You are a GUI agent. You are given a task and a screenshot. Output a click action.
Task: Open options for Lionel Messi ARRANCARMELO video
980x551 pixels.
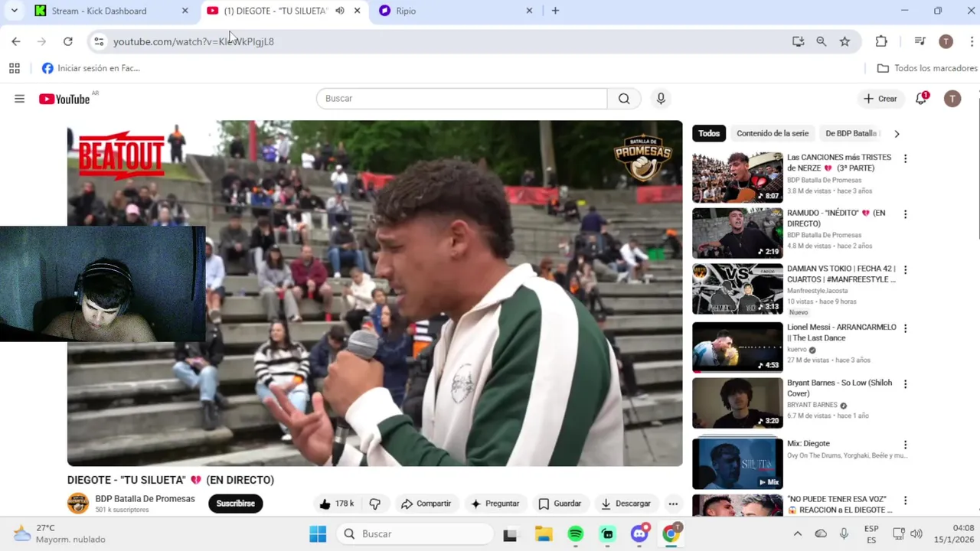[x=905, y=328]
